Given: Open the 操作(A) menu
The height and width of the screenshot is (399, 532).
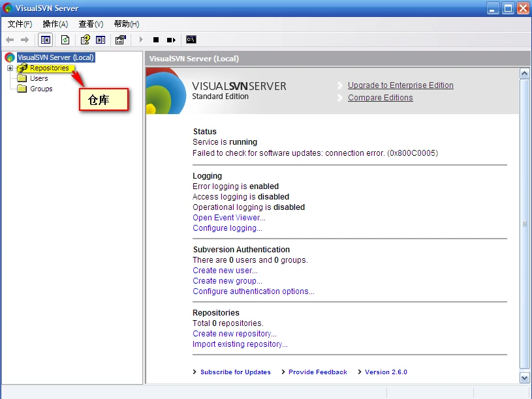Looking at the screenshot, I should [x=55, y=24].
